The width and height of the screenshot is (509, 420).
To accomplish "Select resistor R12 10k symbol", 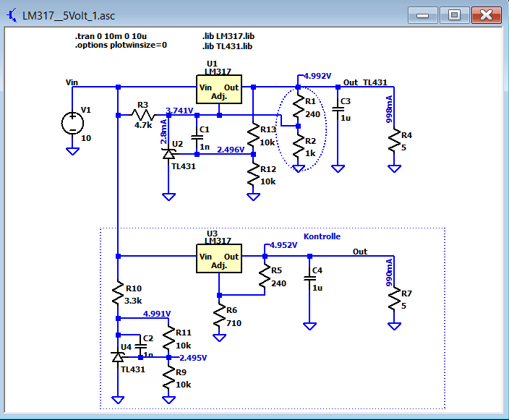I will click(x=254, y=175).
